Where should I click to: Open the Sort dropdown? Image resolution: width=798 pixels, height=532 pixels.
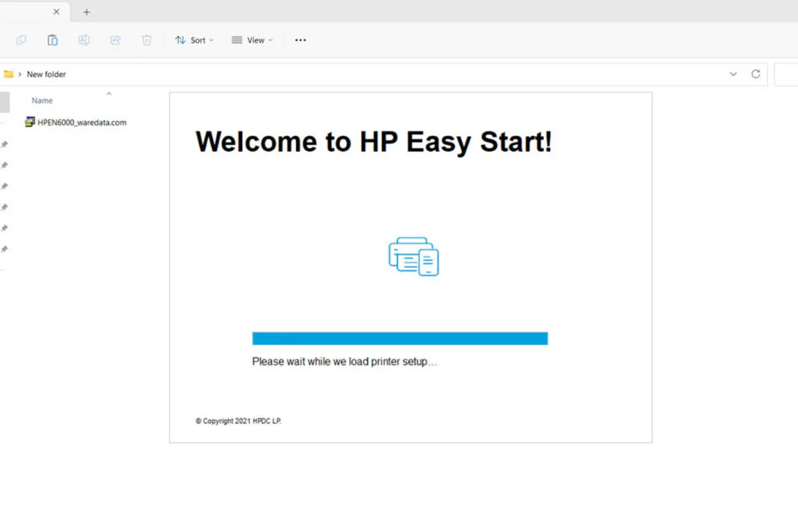point(195,40)
